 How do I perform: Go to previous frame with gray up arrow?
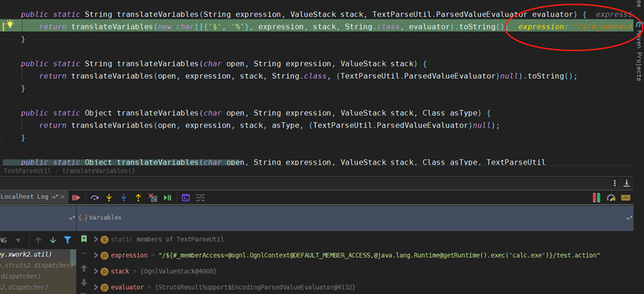(38, 240)
